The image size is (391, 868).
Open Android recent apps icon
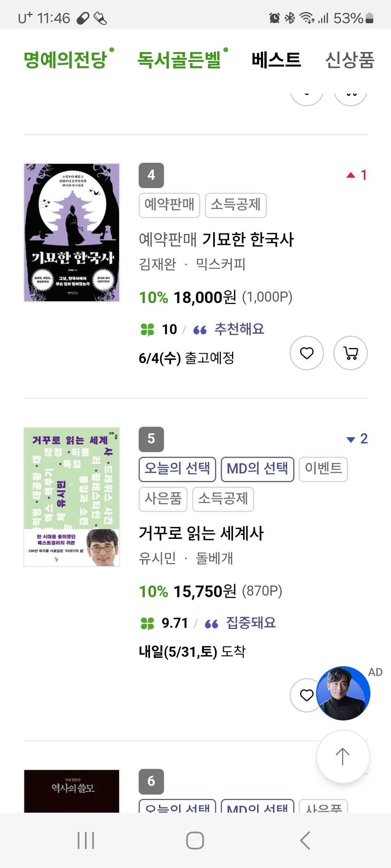point(86,840)
